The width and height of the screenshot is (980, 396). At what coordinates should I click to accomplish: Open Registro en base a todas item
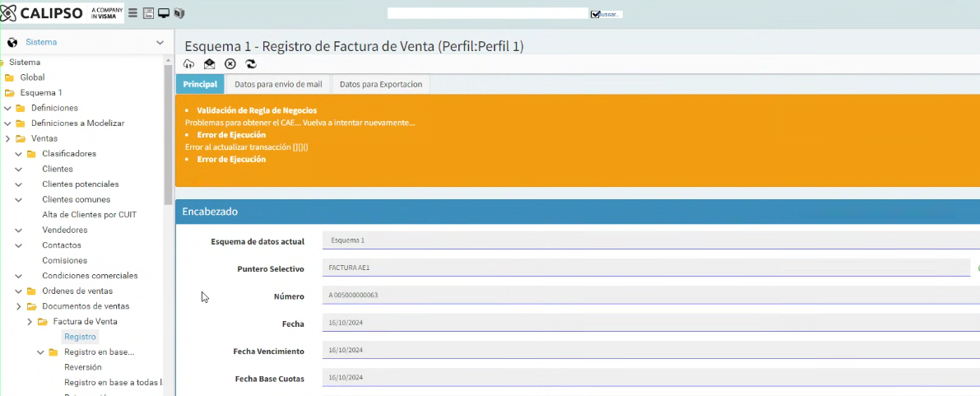click(x=113, y=382)
